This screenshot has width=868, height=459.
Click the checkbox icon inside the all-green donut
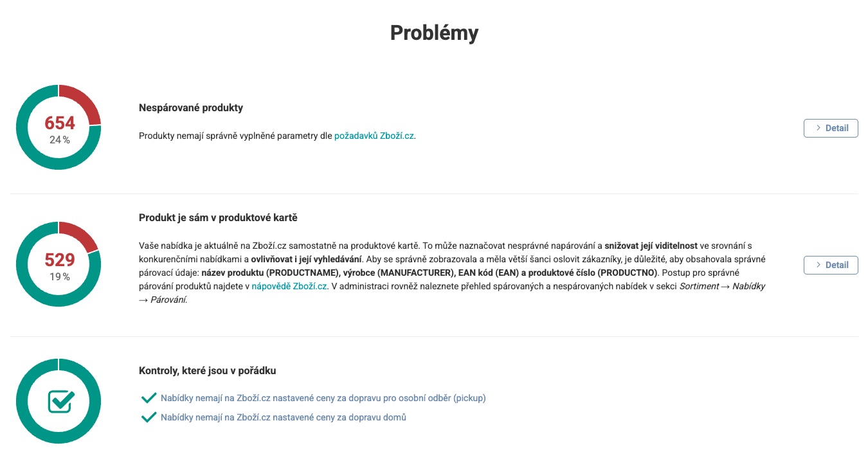coord(61,401)
